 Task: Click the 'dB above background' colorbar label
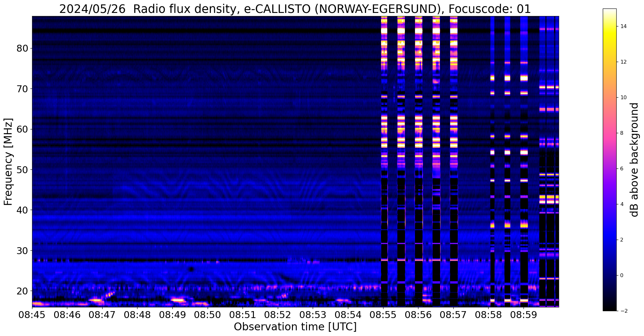click(x=634, y=160)
